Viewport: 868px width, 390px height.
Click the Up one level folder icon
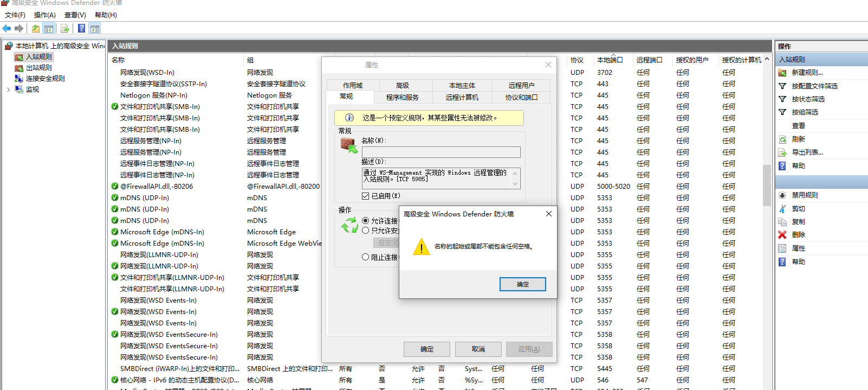[36, 28]
